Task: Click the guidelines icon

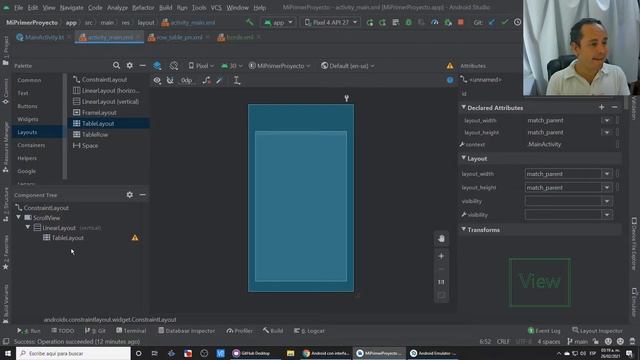Action: click(237, 80)
